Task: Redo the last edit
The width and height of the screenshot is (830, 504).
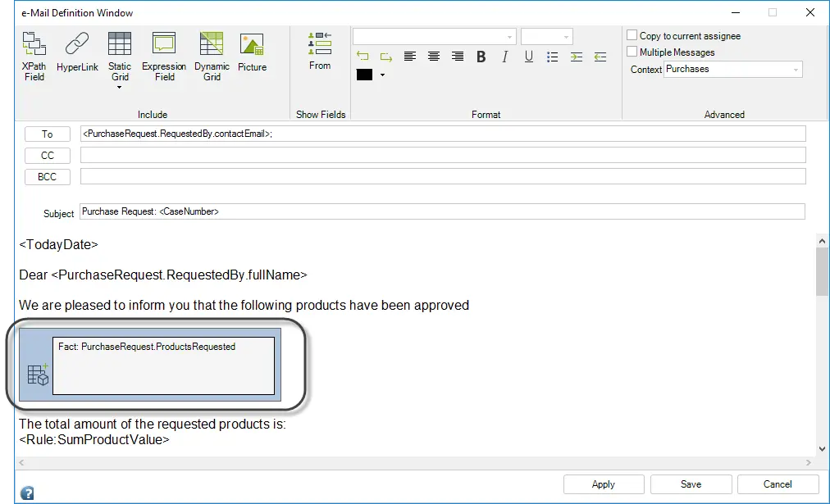Action: (x=386, y=56)
